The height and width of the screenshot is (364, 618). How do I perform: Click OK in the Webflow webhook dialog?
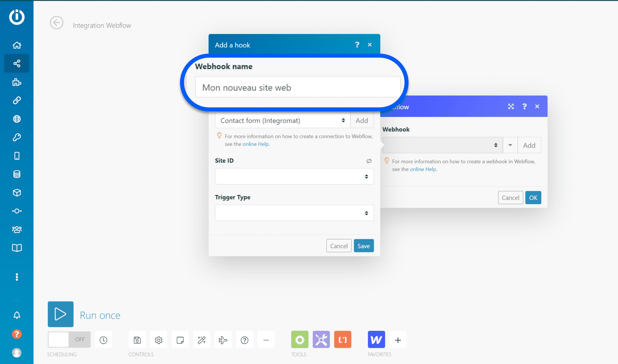[x=533, y=198]
